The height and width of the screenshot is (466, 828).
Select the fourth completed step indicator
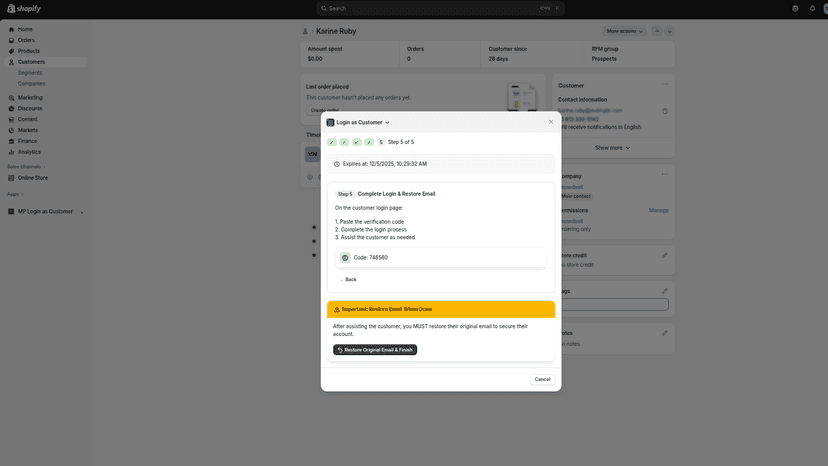pos(369,142)
